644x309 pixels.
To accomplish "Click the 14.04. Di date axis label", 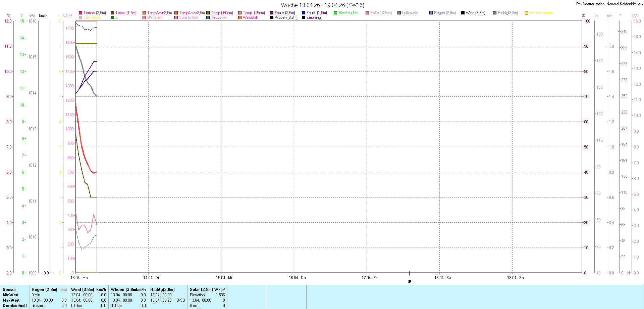I will (151, 278).
